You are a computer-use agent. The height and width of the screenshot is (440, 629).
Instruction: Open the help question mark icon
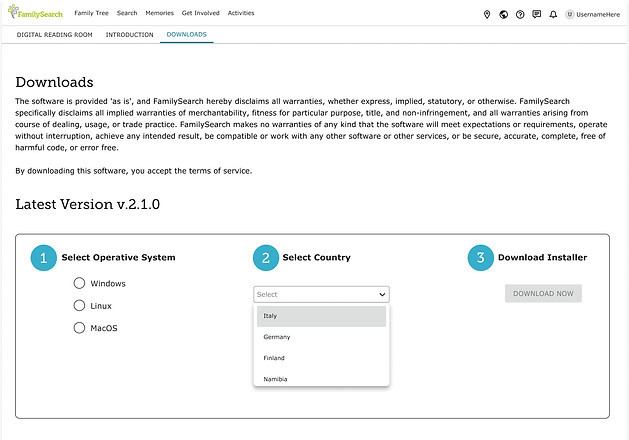click(520, 14)
